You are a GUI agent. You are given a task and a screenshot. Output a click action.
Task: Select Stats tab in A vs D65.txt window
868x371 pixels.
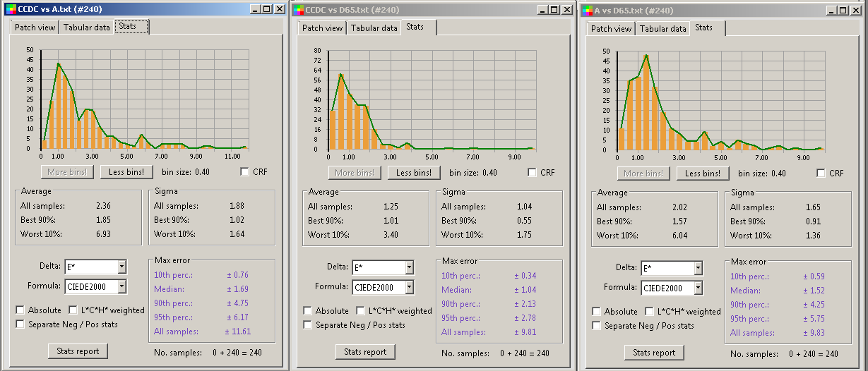coord(708,28)
